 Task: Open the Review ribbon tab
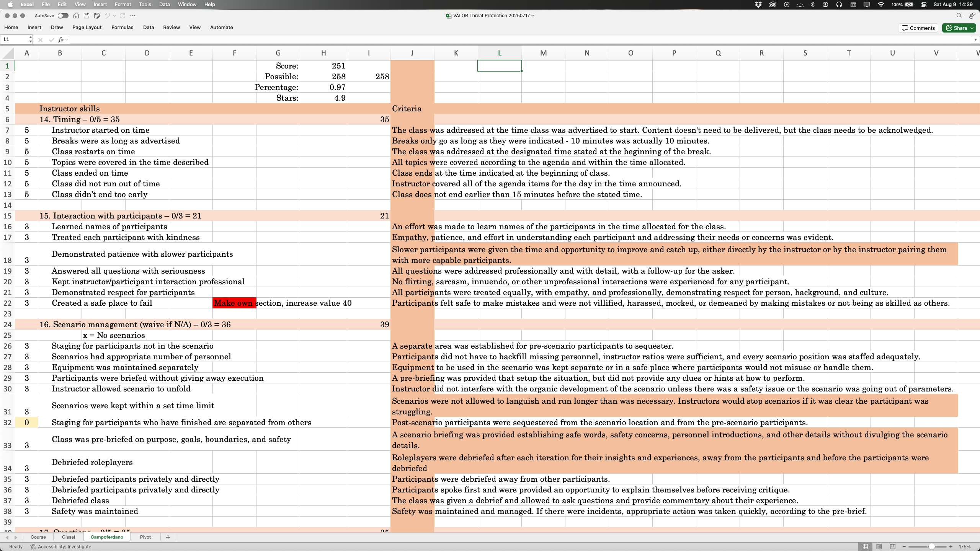coord(171,27)
